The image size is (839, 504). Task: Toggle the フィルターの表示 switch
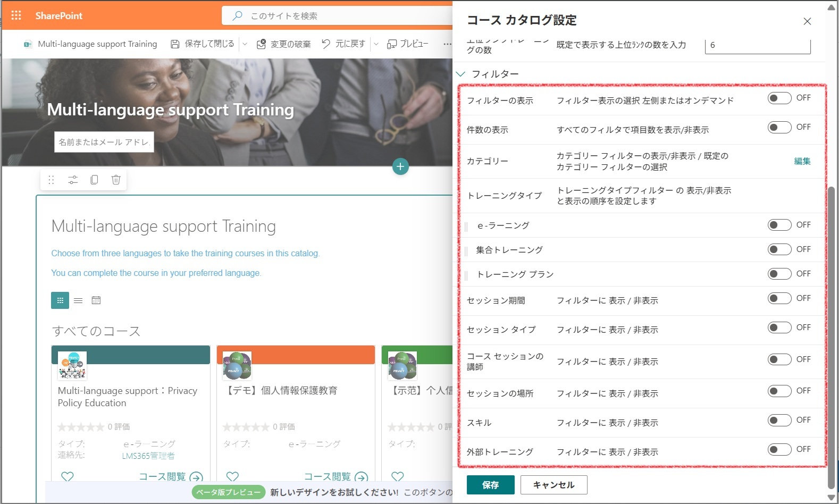pos(779,98)
